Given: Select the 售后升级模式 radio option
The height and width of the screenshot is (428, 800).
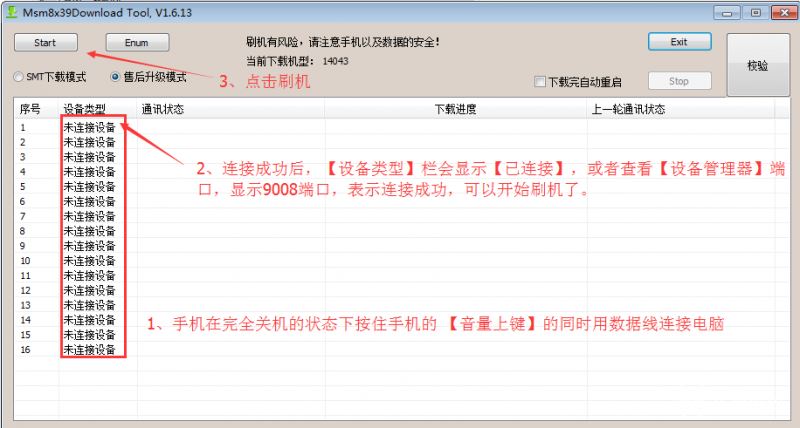Looking at the screenshot, I should click(x=148, y=77).
